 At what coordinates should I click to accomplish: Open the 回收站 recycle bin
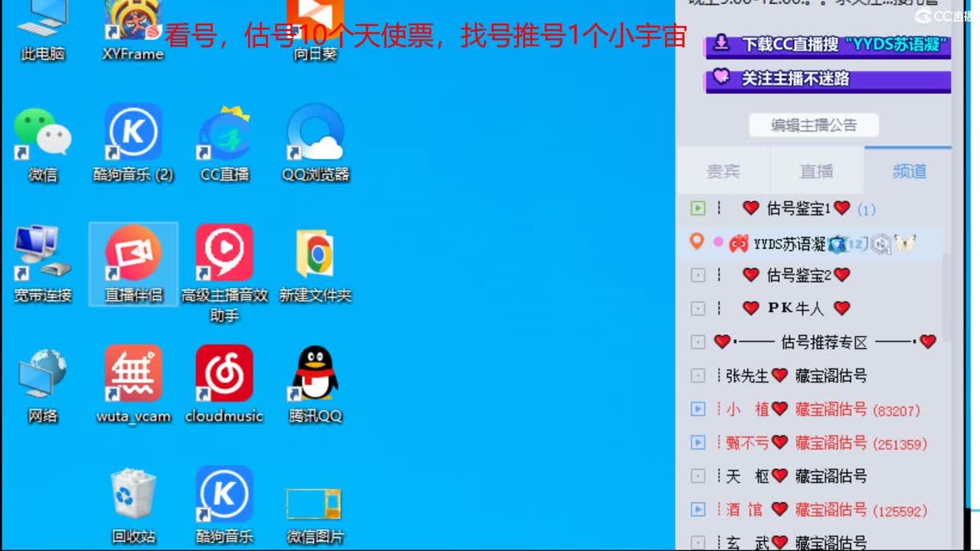coord(133,505)
